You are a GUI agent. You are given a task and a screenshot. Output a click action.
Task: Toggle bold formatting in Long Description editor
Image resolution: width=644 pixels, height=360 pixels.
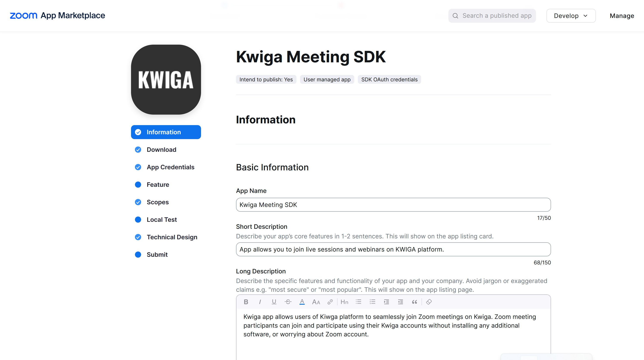pyautogui.click(x=246, y=302)
